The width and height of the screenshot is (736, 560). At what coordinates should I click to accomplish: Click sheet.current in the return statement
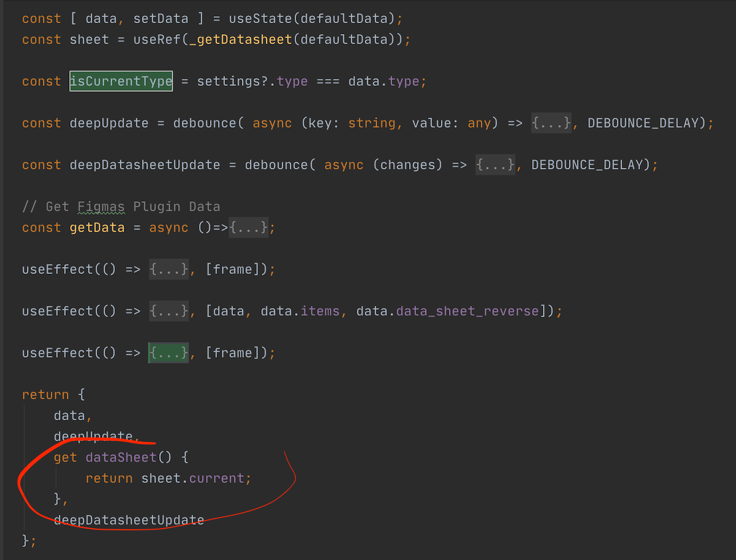[x=193, y=478]
